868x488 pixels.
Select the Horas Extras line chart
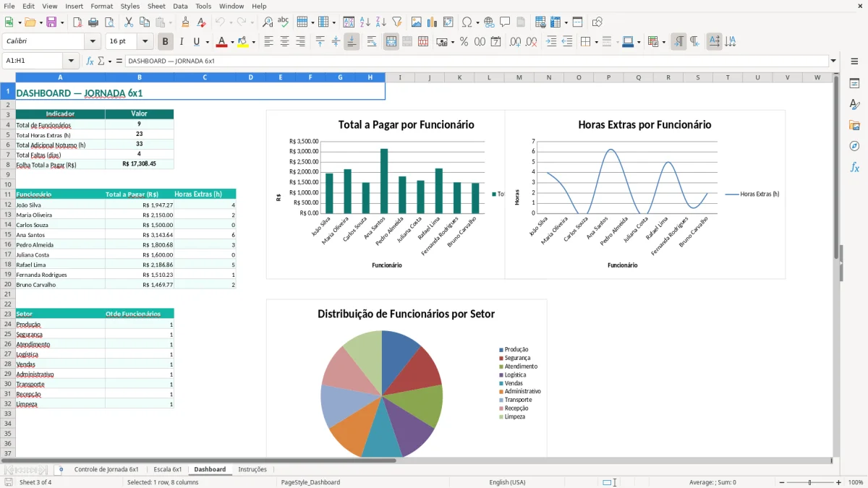click(644, 194)
